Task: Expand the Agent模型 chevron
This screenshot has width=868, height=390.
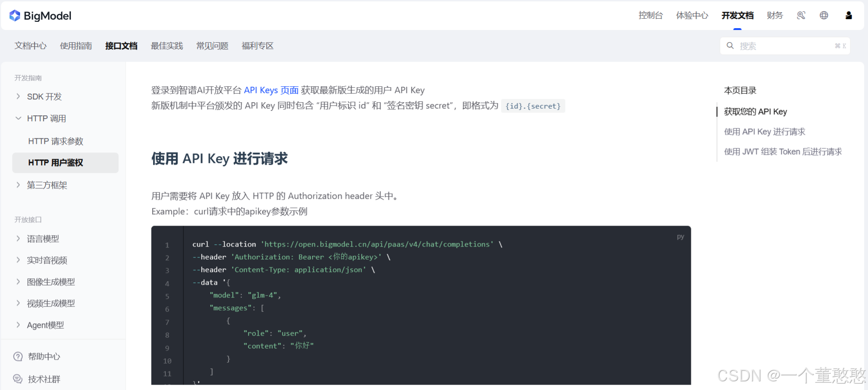Action: [x=18, y=325]
